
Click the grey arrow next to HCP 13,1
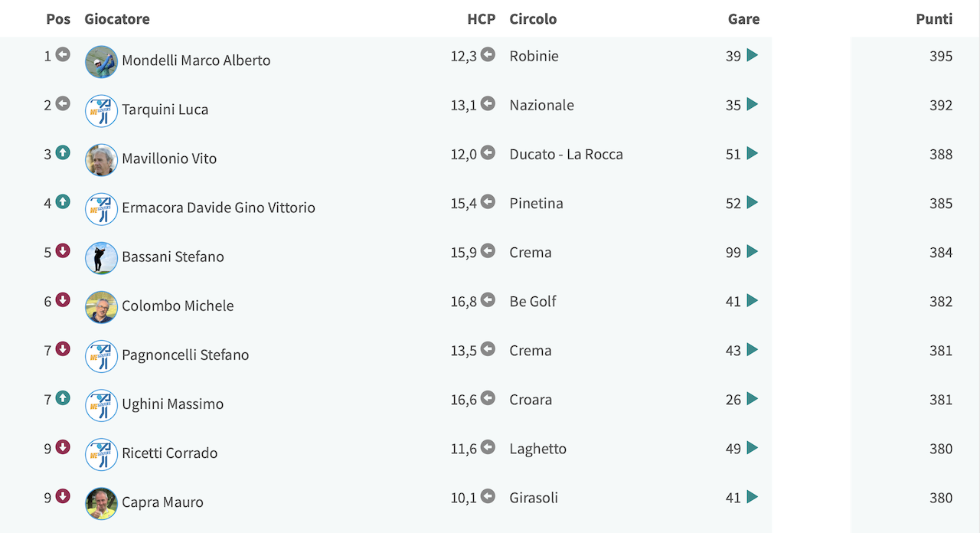(x=488, y=104)
